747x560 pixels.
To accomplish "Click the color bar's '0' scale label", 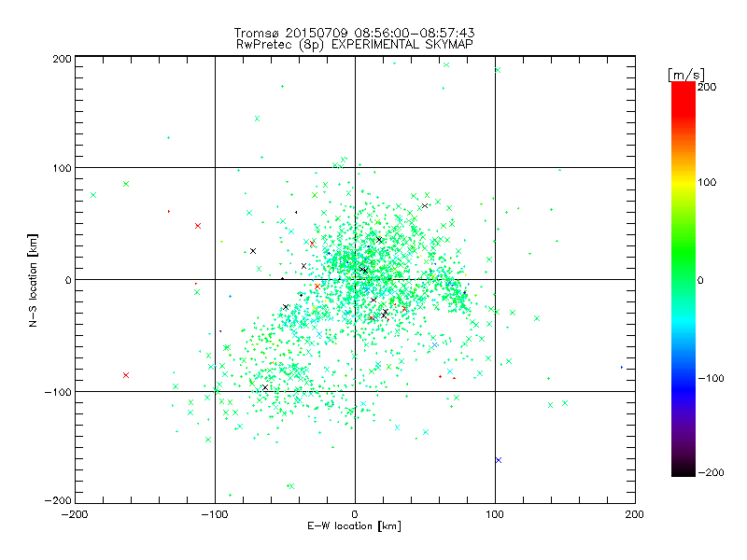I will [x=700, y=280].
